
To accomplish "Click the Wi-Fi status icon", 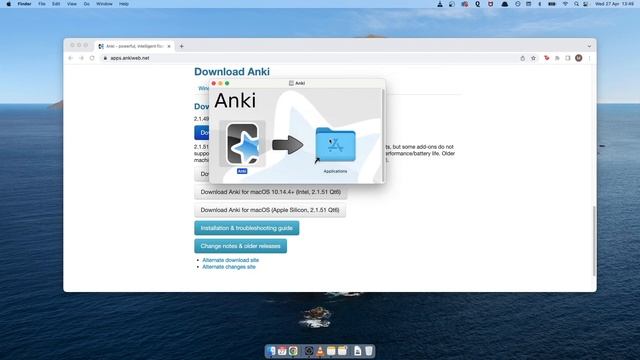I will click(x=565, y=4).
